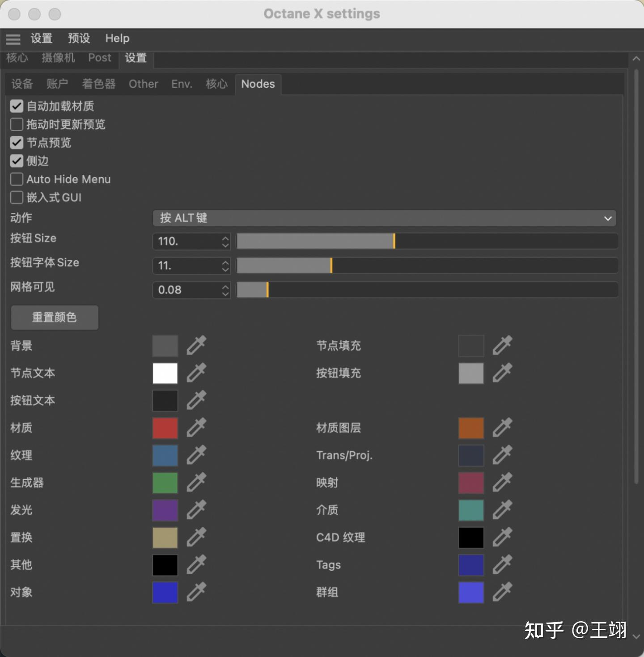The image size is (644, 657).
Task: Open the 预设 menu
Action: 79,38
